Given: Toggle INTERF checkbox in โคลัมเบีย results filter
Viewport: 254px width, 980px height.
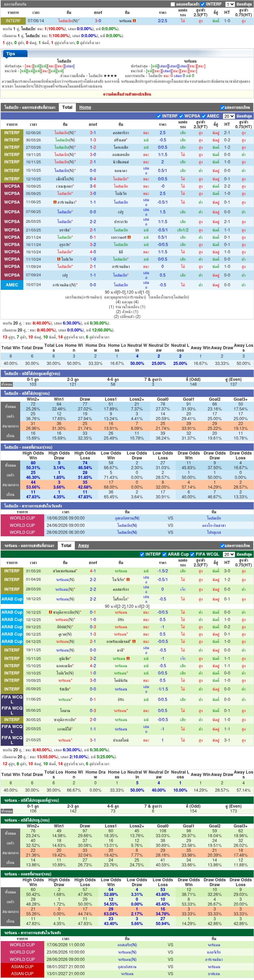Looking at the screenshot, I should point(159,116).
